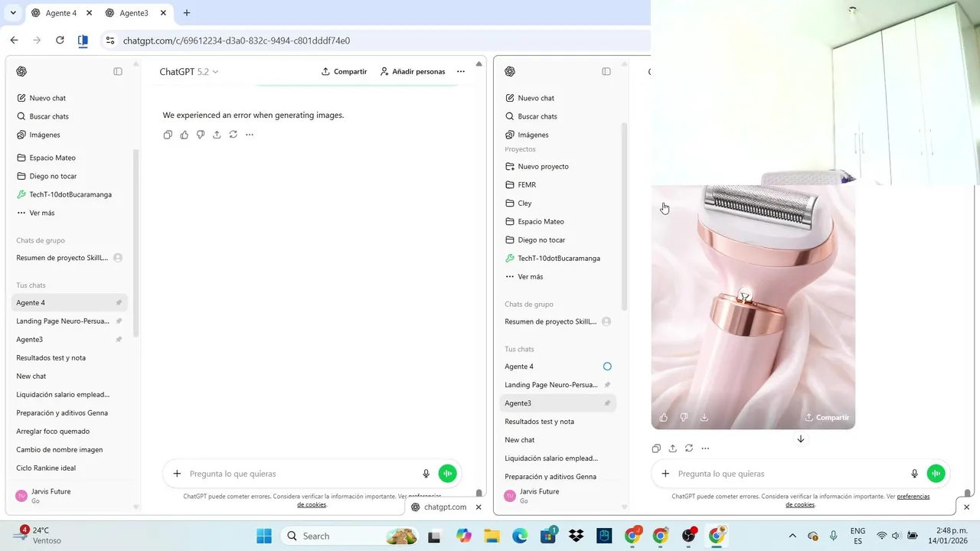Click Compartir in the left chat header

coord(345,71)
